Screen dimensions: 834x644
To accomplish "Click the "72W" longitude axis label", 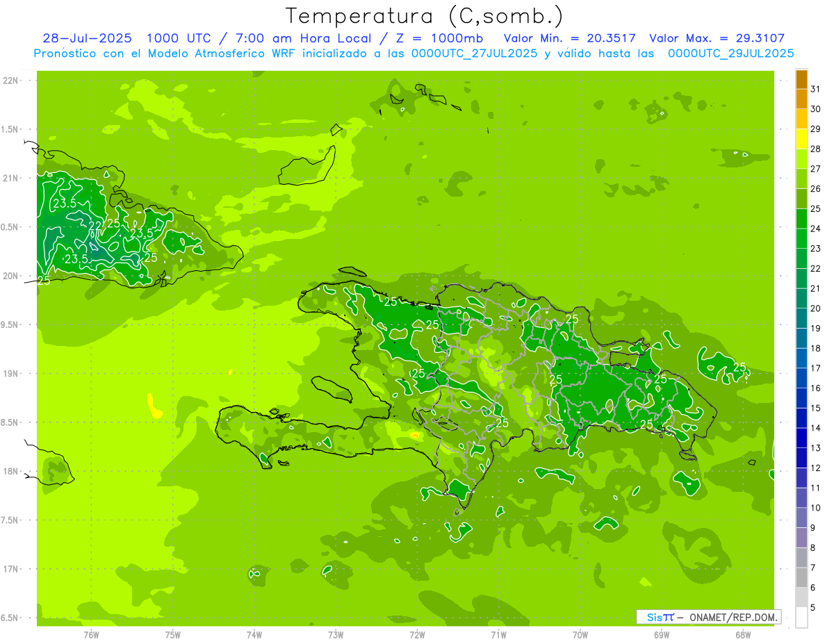I will click(417, 634).
